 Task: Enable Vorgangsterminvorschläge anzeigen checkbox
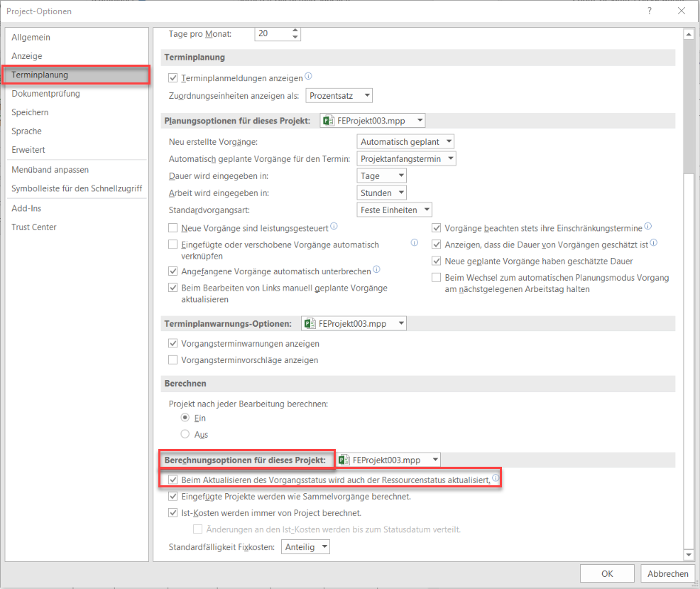(x=173, y=360)
